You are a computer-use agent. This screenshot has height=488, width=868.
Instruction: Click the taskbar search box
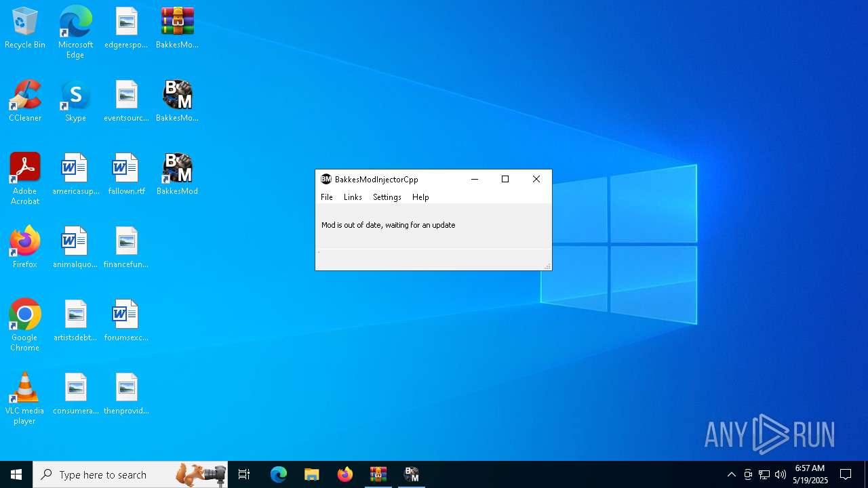tap(130, 474)
